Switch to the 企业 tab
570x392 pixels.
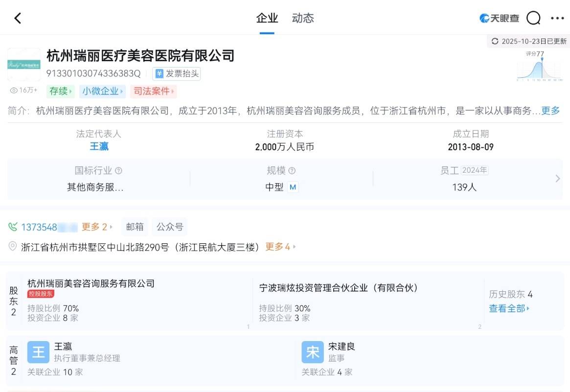point(266,18)
